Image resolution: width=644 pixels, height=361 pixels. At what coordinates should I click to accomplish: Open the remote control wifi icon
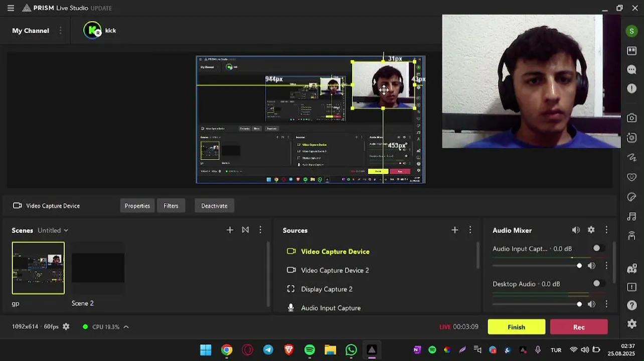click(x=631, y=236)
